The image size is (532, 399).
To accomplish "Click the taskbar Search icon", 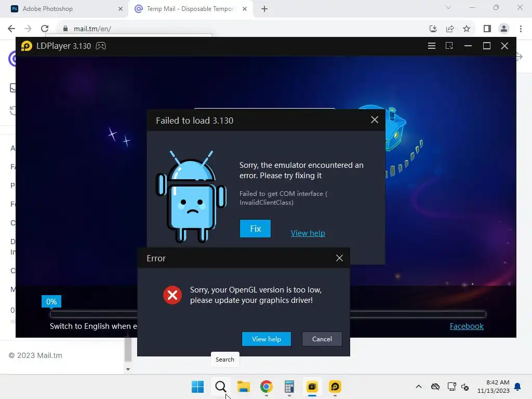I will click(220, 387).
